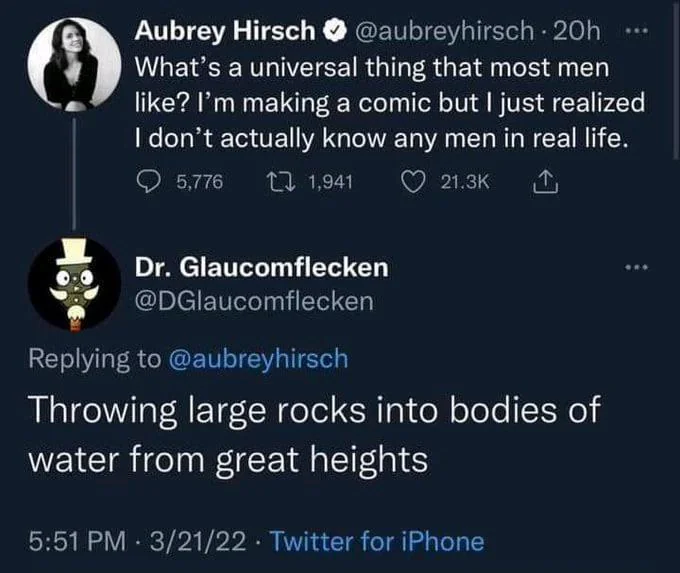Retweet the Aubrey Hirsch tweet
Image resolution: width=680 pixels, height=573 pixels.
[x=283, y=182]
